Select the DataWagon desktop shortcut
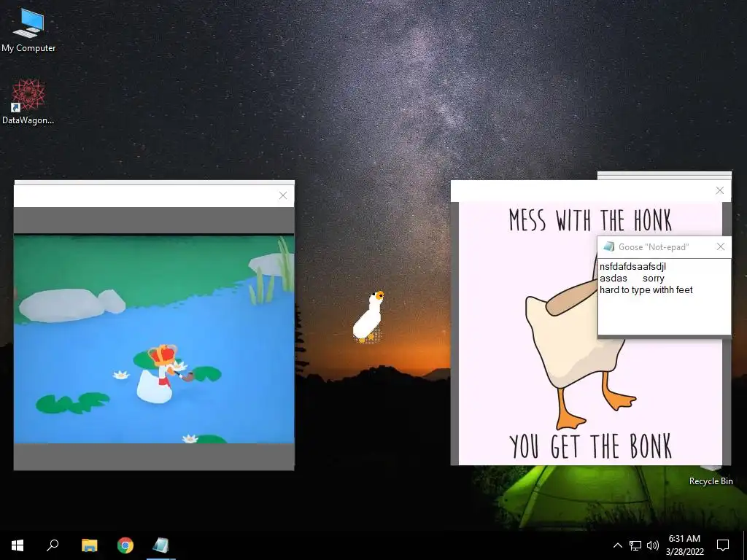Viewport: 747px width, 560px height. (x=28, y=101)
